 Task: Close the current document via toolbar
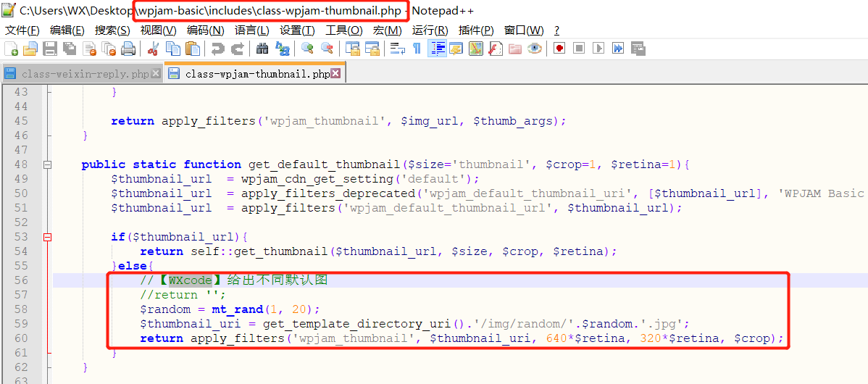[90, 49]
